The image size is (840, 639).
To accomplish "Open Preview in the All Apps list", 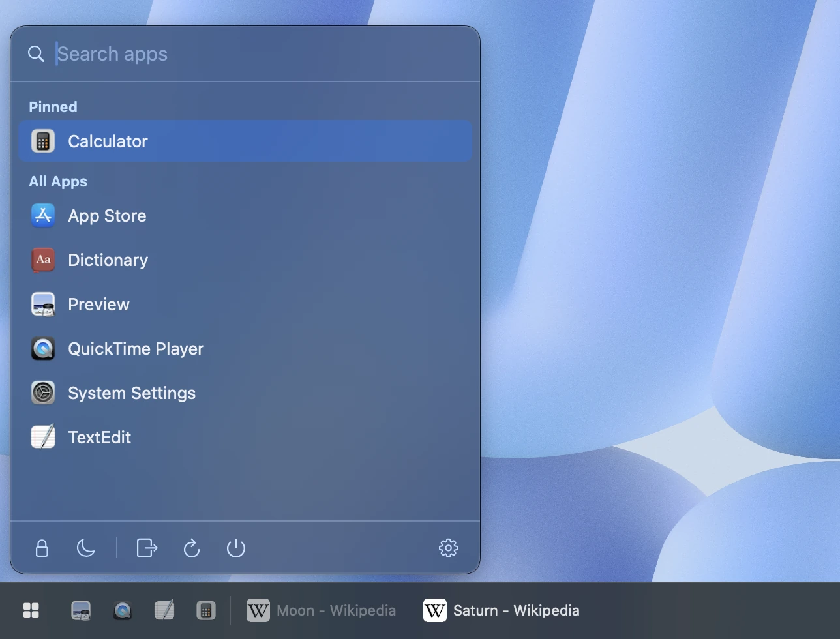I will (245, 304).
